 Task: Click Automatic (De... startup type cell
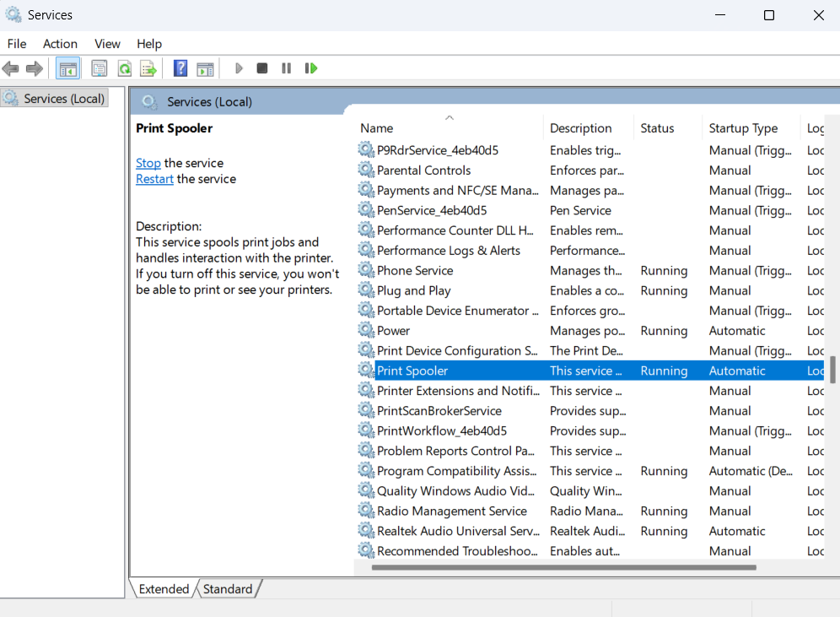751,471
